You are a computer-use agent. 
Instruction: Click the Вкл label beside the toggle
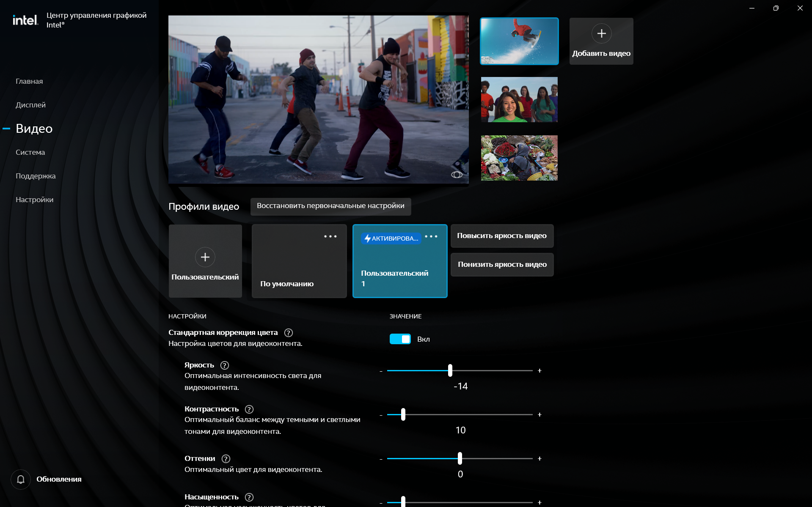tap(424, 339)
